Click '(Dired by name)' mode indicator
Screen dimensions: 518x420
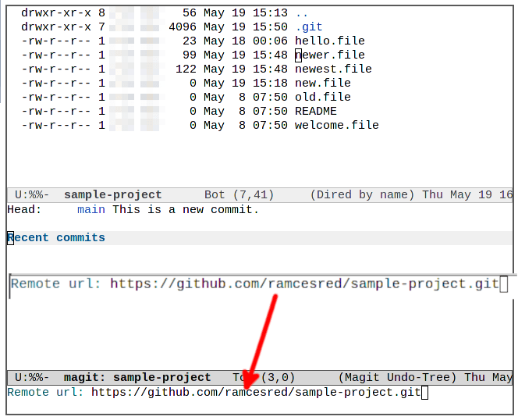(362, 195)
